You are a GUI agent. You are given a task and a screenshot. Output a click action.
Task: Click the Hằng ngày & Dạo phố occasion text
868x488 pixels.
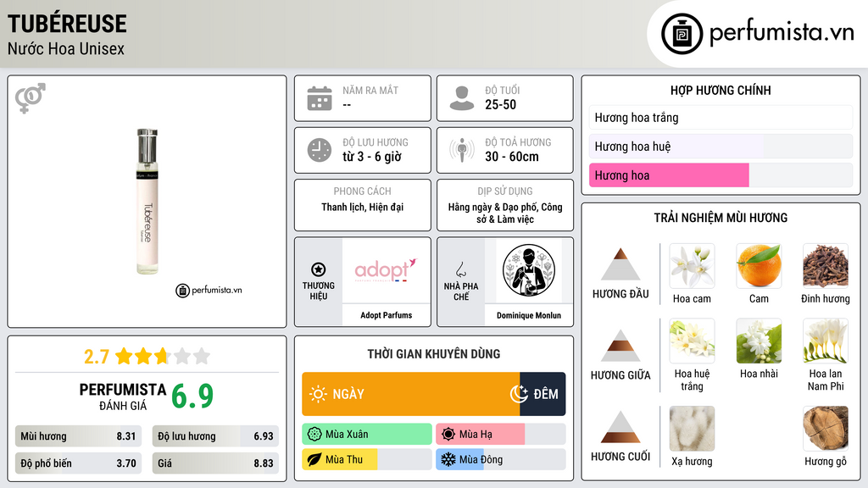[505, 213]
